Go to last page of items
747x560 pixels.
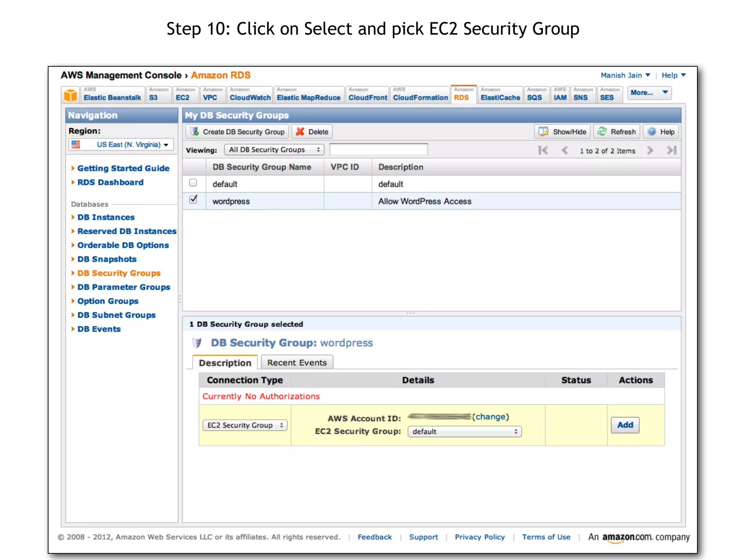tap(671, 150)
